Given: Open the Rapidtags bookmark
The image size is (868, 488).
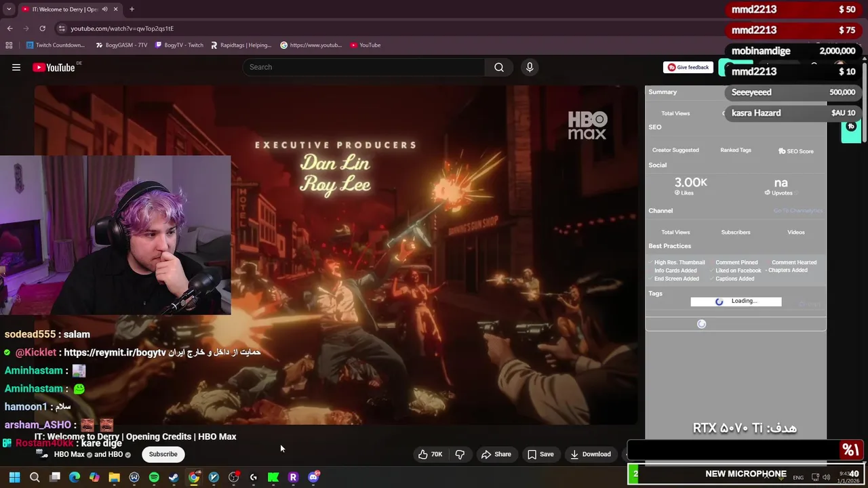Looking at the screenshot, I should (241, 45).
